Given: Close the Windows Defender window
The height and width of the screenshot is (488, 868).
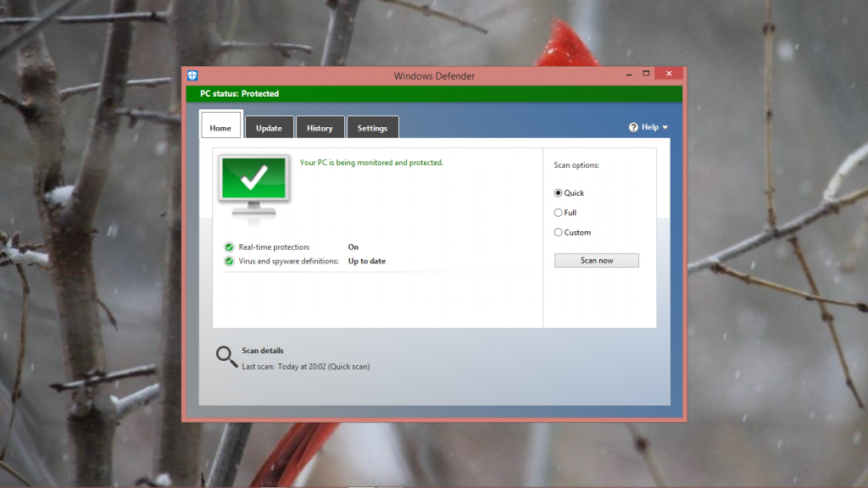Looking at the screenshot, I should point(670,75).
